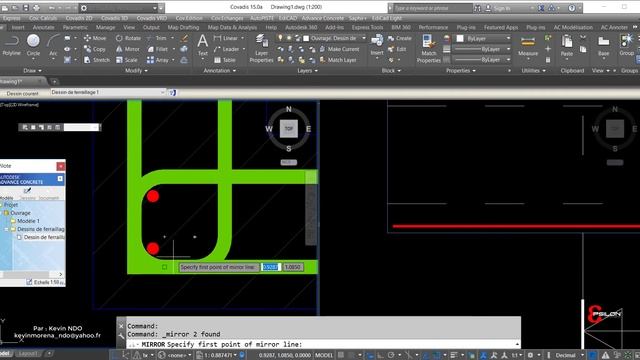
Task: Expand the Annotation panel dropdown
Action: (220, 71)
